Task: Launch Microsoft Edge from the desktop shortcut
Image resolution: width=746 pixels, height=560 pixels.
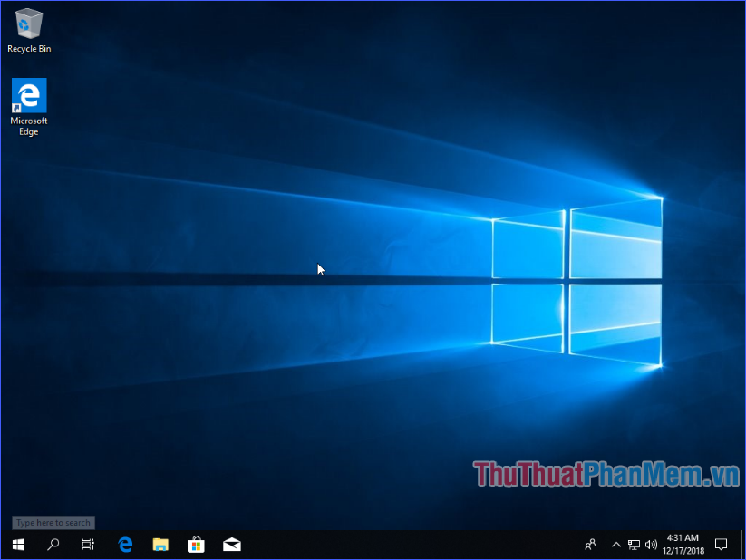Action: pyautogui.click(x=28, y=95)
